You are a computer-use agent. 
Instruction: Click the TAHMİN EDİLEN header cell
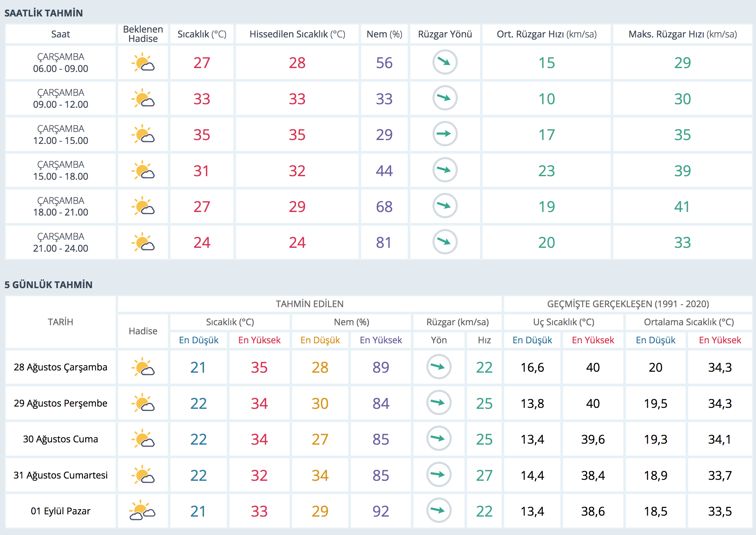(310, 304)
